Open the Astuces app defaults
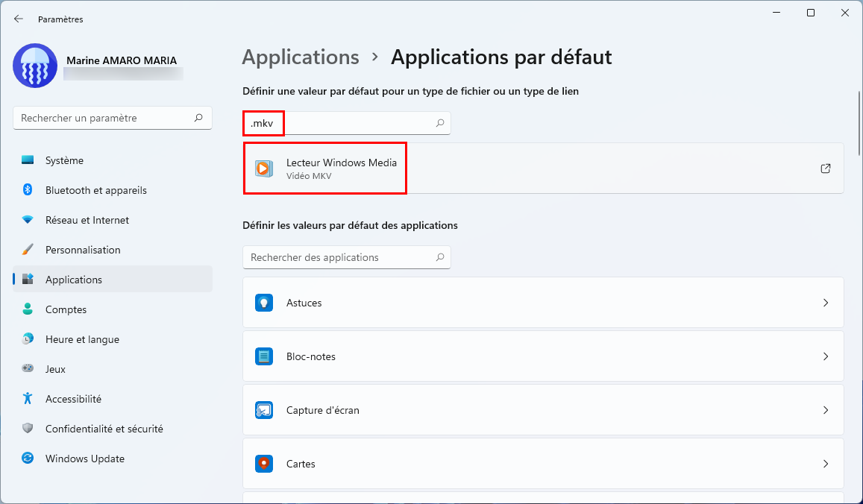 pos(543,303)
